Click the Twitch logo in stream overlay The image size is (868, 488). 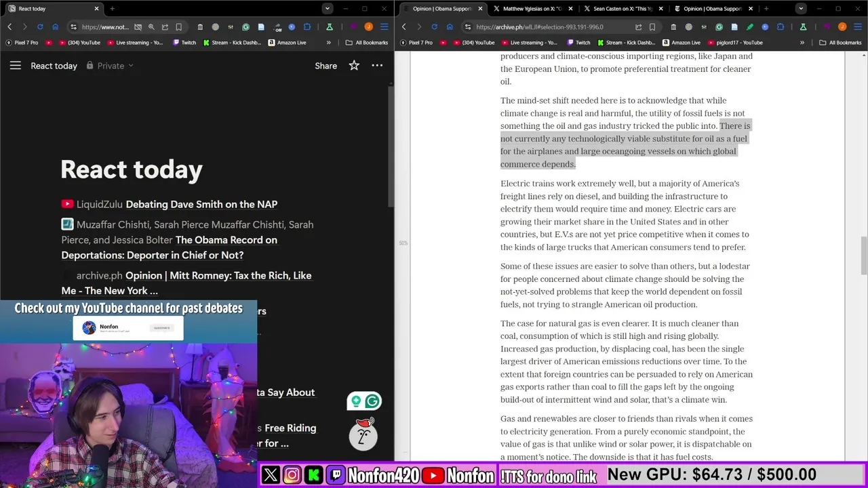tap(336, 475)
